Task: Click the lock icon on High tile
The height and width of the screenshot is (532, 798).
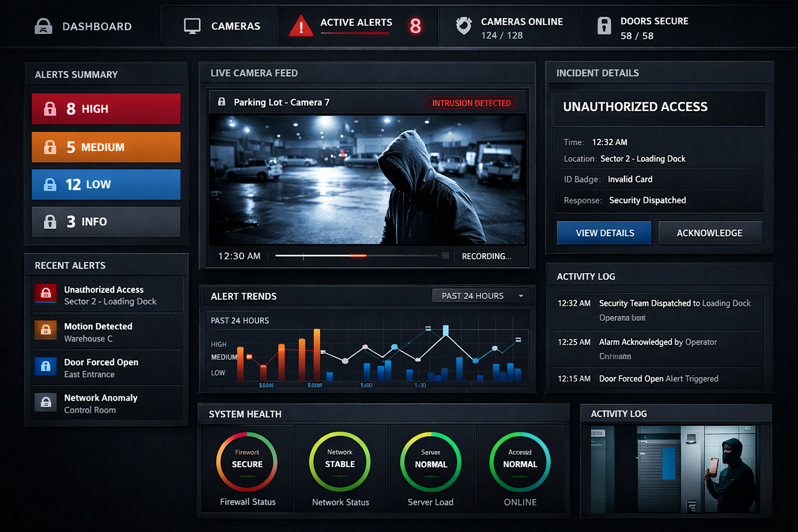Action: click(50, 109)
